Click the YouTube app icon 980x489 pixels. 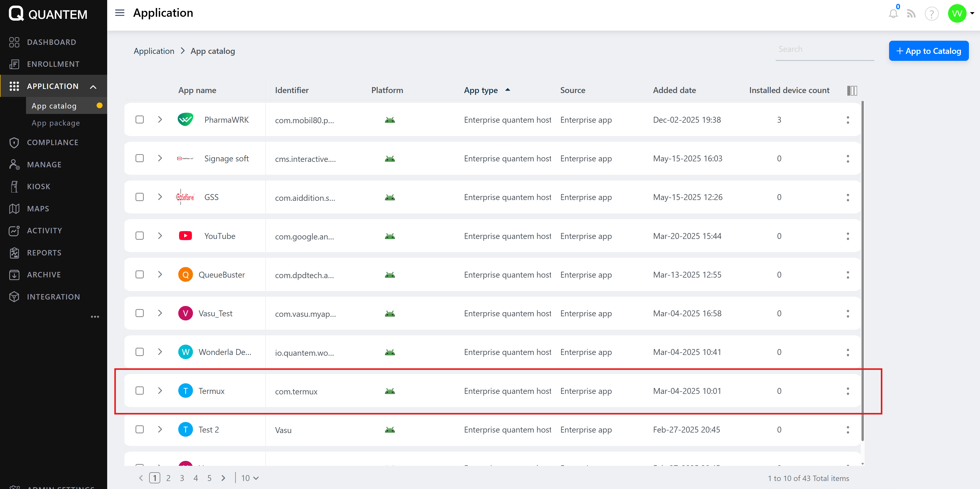(185, 236)
